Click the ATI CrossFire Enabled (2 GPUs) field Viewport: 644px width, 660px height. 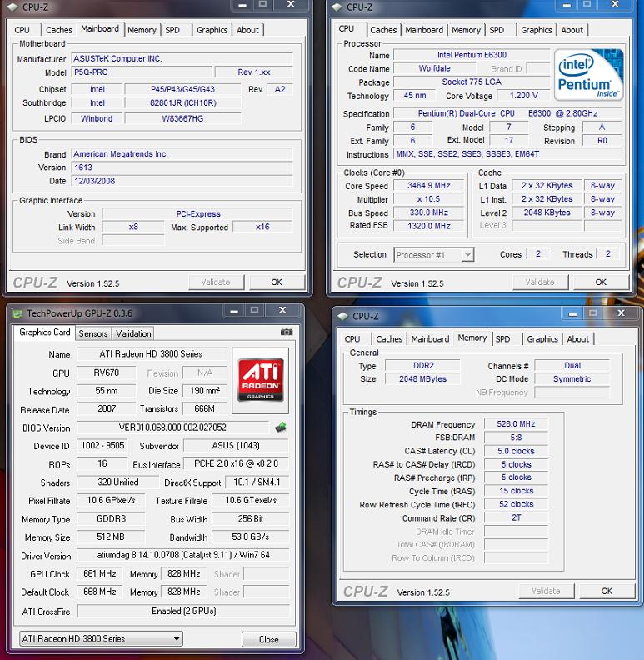click(x=184, y=611)
